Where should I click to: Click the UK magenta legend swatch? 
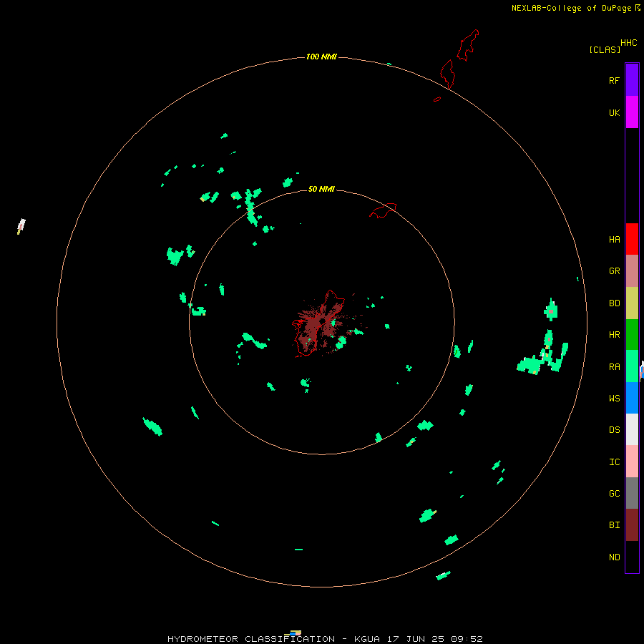point(632,112)
